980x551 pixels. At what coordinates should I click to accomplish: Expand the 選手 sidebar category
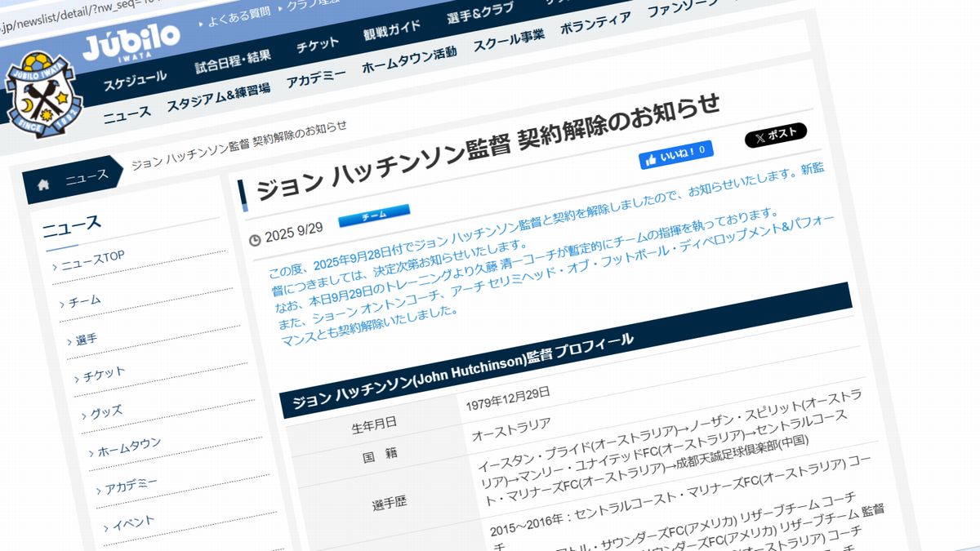[86, 339]
